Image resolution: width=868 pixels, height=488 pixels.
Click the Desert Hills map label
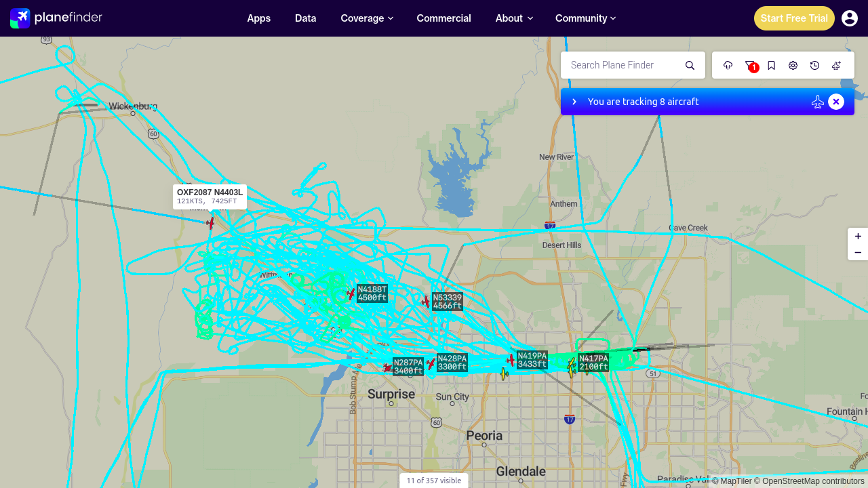click(x=562, y=245)
